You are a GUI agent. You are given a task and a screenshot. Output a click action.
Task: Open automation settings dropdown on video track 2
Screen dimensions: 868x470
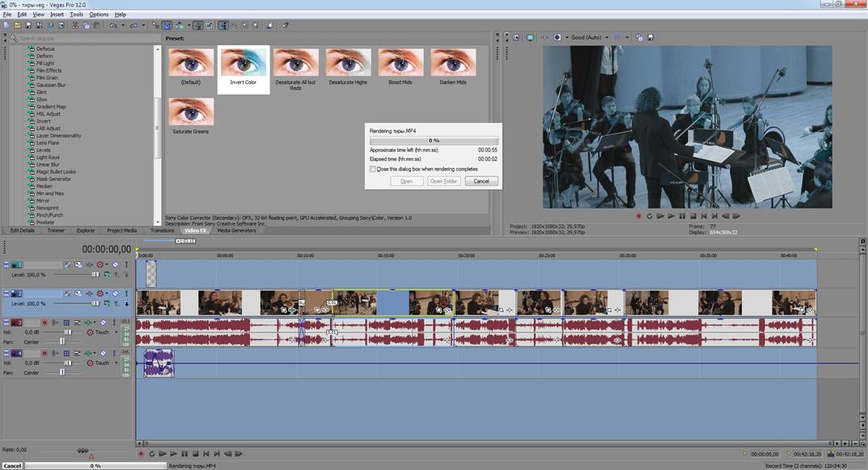[107, 294]
